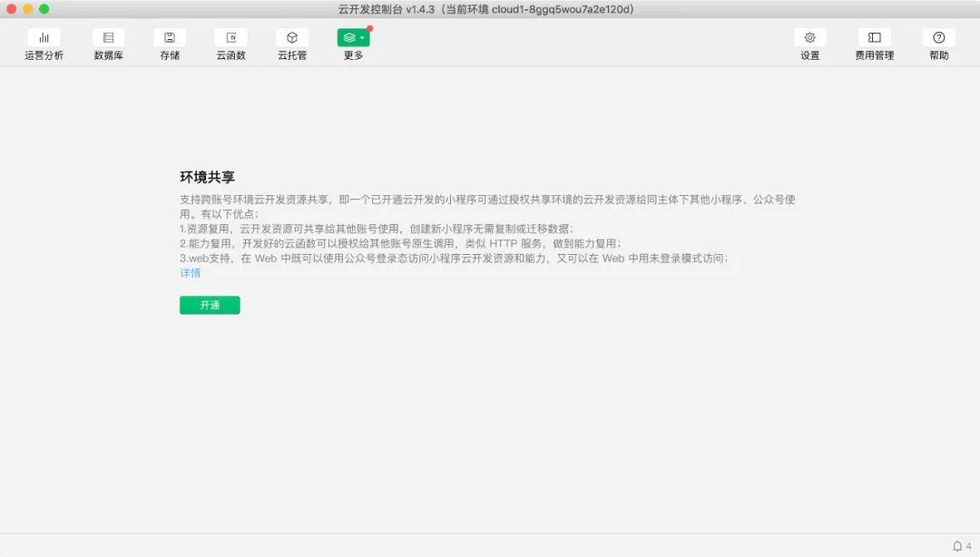980x557 pixels.
Task: Click the 环境共享 heading
Action: (208, 176)
